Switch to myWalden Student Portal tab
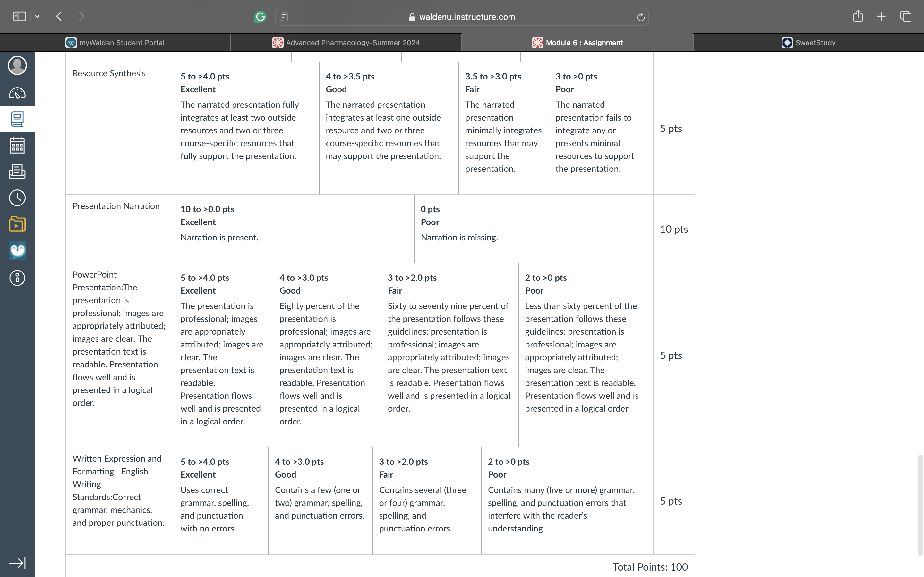Screen dimensions: 924x577 point(115,42)
